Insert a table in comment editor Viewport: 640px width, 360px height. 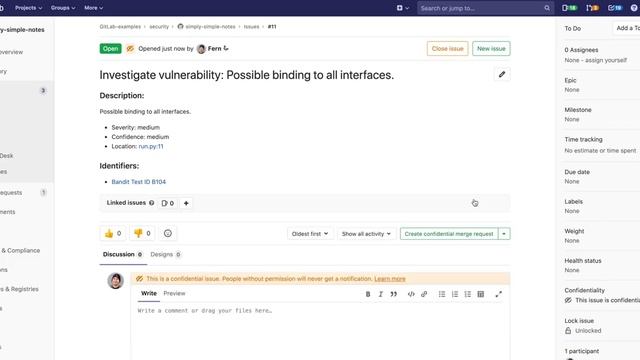pyautogui.click(x=481, y=294)
